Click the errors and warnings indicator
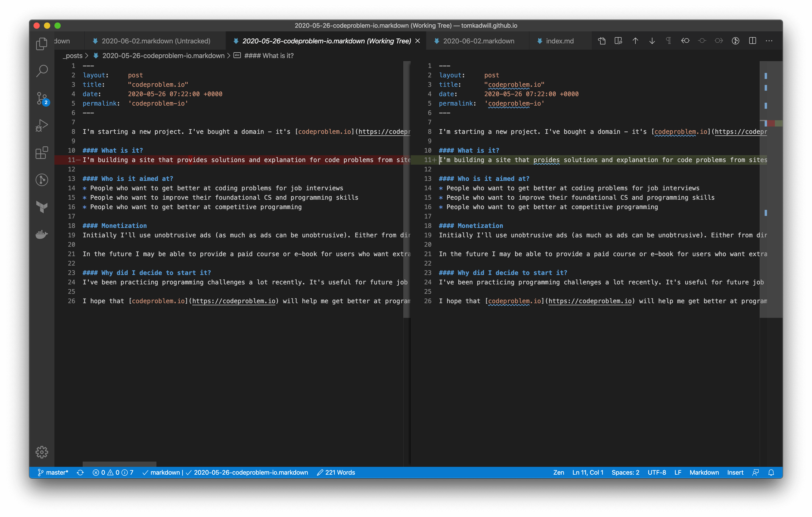This screenshot has width=812, height=517. click(113, 473)
